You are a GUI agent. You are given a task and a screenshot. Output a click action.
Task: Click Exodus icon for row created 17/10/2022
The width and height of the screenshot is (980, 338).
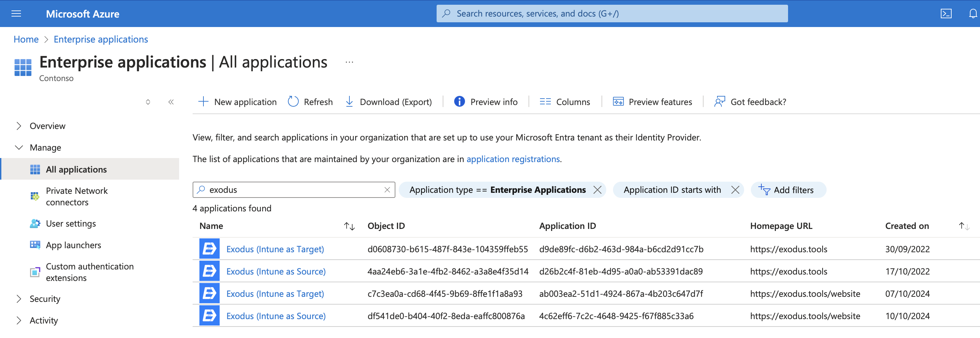click(x=209, y=271)
